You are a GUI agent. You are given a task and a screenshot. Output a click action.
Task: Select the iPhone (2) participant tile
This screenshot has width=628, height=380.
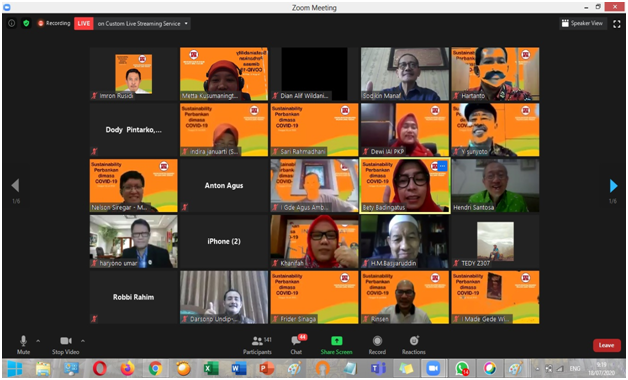tap(224, 241)
